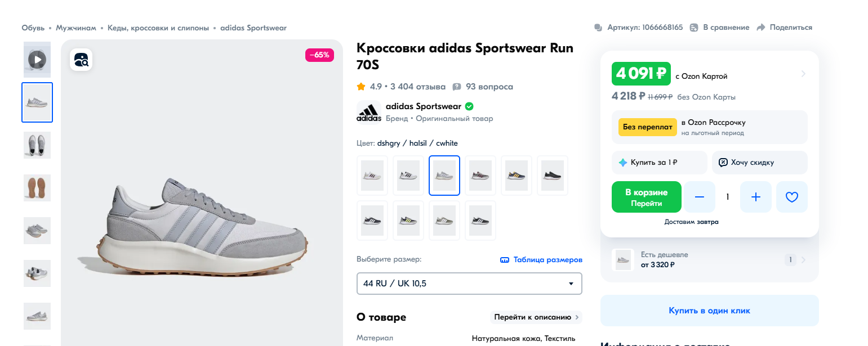The height and width of the screenshot is (346, 868).
Task: Select the black sneaker color swatch
Action: click(x=552, y=176)
